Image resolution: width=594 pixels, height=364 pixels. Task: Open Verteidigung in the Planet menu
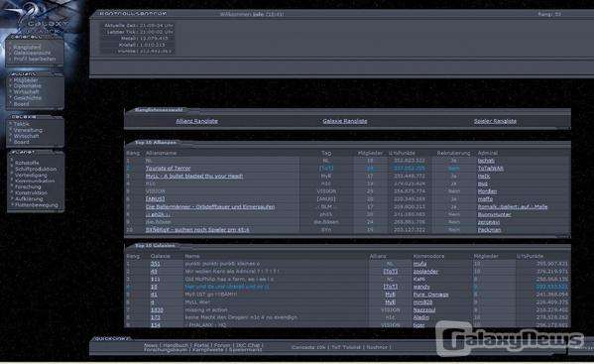coord(31,175)
